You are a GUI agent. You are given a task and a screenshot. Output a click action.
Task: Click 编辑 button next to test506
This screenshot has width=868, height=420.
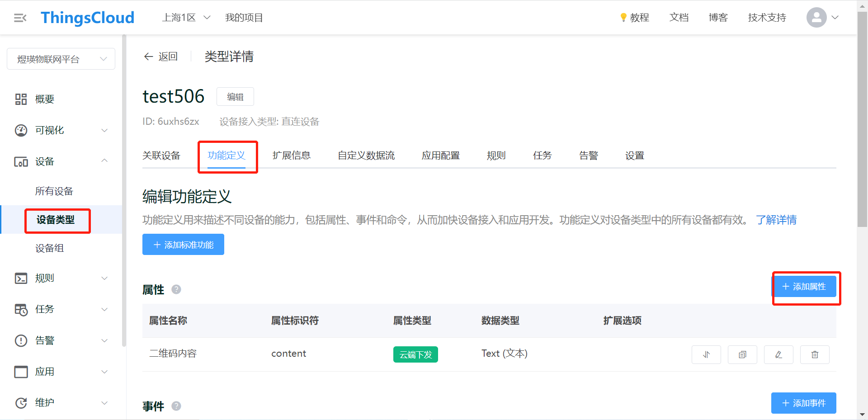pyautogui.click(x=235, y=97)
